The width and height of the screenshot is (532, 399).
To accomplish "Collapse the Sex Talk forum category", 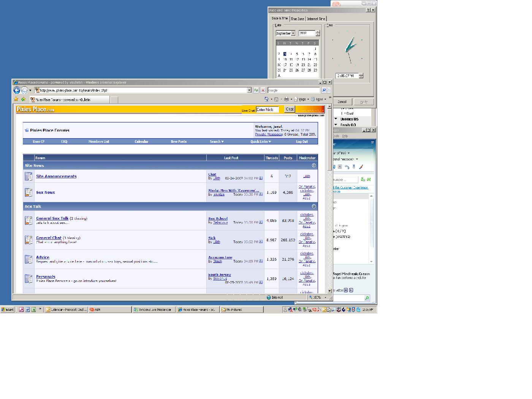I will pyautogui.click(x=313, y=206).
